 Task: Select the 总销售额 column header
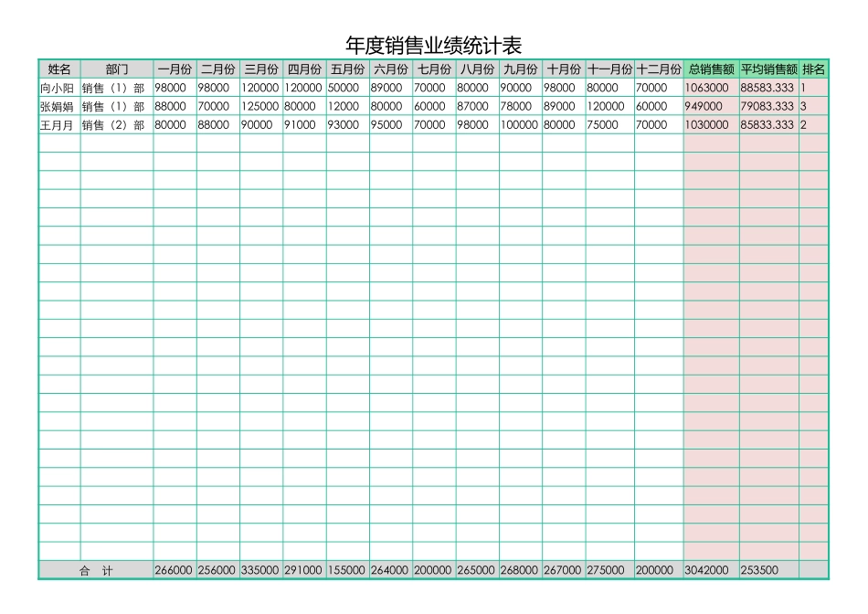[x=712, y=69]
